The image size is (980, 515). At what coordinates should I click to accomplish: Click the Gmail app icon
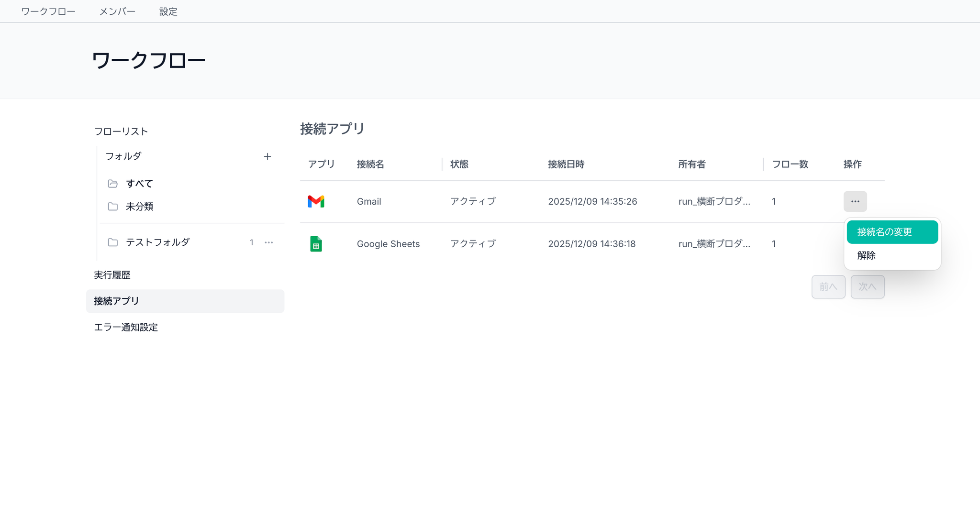316,201
